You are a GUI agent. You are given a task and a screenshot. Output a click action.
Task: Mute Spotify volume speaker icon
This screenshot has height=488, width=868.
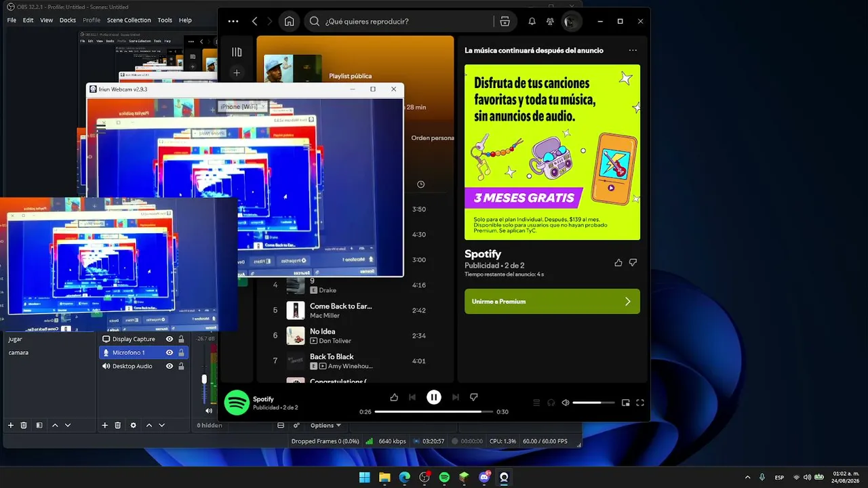click(x=566, y=403)
